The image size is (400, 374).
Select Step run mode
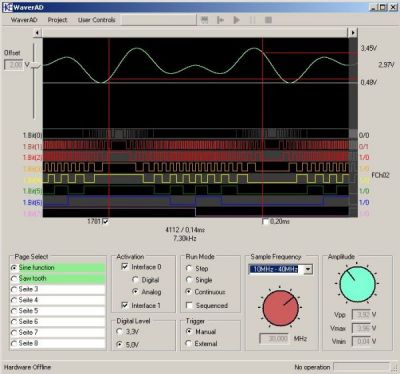(189, 268)
